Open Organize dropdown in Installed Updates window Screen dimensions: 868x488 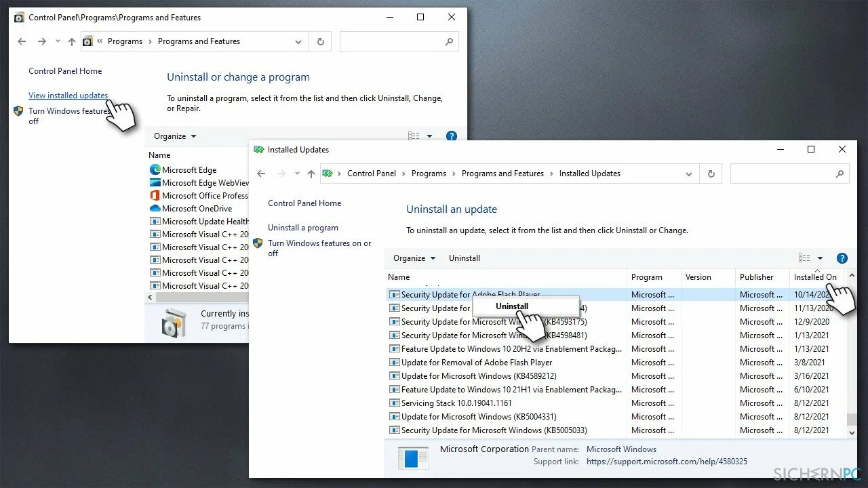[414, 258]
